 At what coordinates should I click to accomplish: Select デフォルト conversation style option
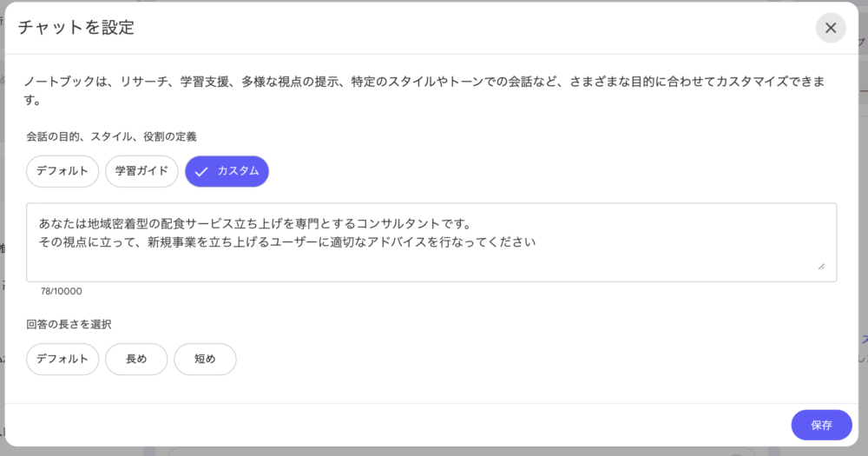[62, 171]
